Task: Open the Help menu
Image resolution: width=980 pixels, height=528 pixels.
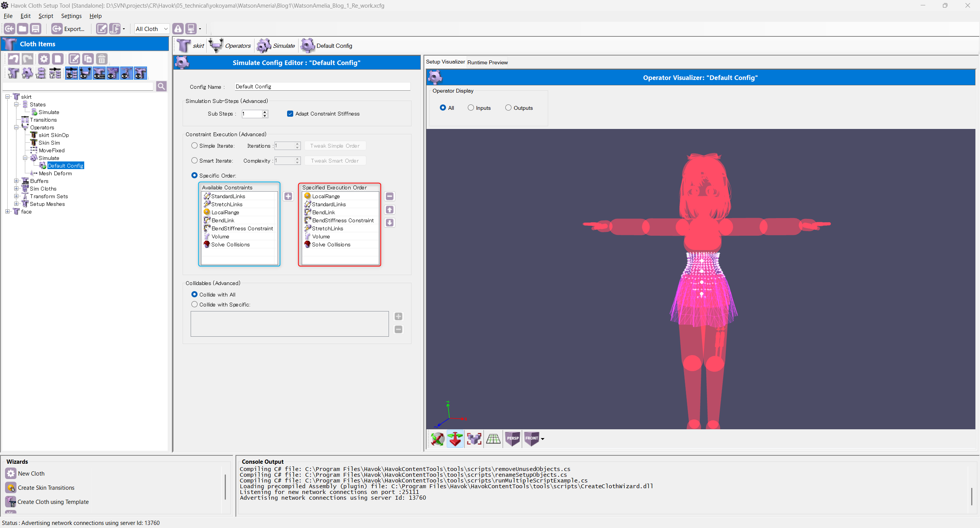Action: point(95,16)
